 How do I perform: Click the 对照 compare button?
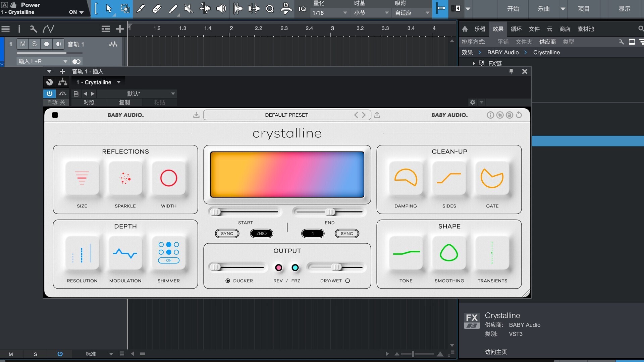[x=89, y=102]
